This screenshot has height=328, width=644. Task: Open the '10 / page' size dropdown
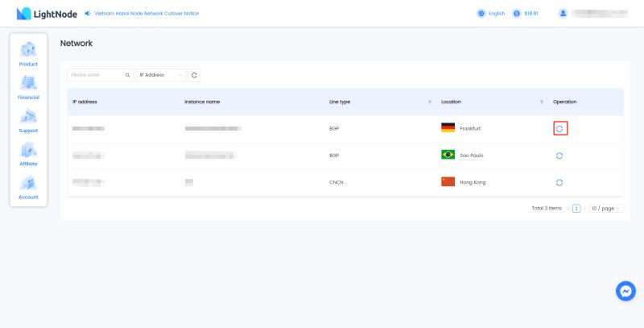pyautogui.click(x=606, y=209)
